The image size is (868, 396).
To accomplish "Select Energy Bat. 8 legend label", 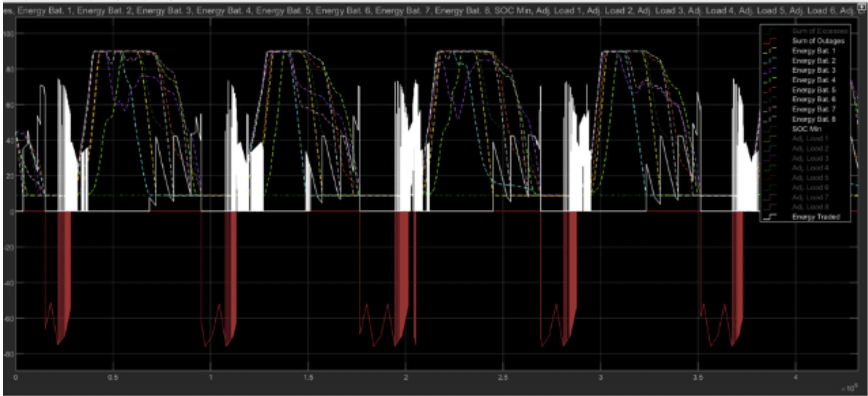I will 814,119.
